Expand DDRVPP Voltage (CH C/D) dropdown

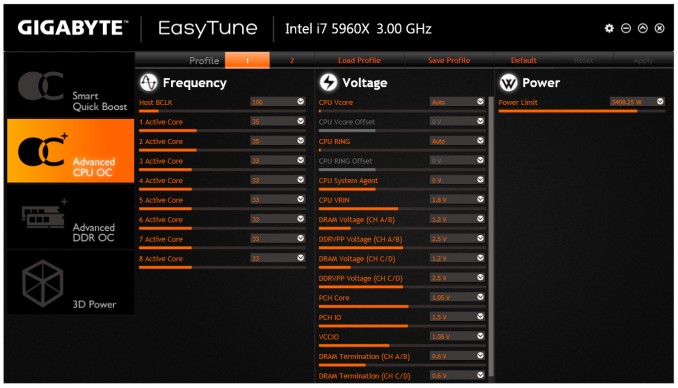coord(480,277)
